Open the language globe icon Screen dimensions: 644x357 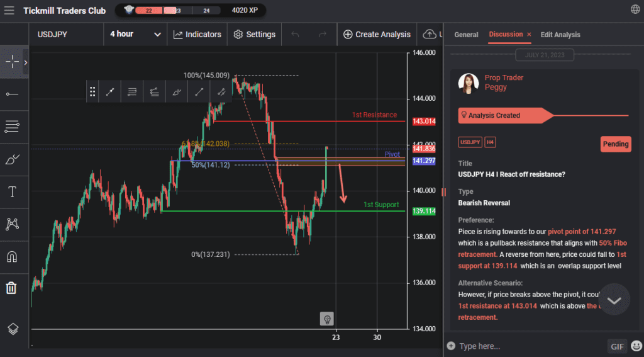[x=635, y=10]
